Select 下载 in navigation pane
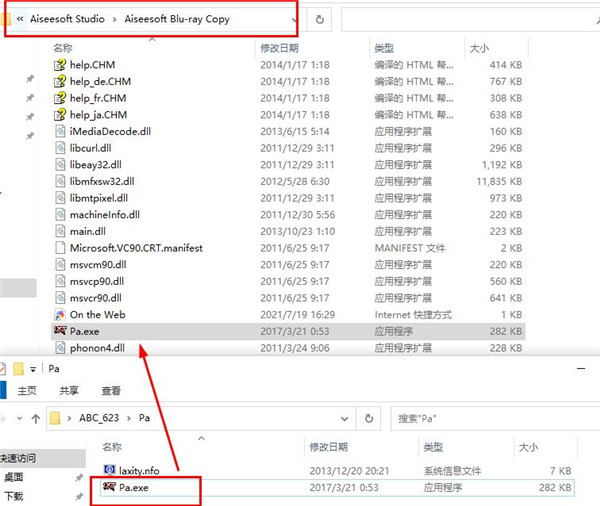The image size is (600, 506). point(13,496)
